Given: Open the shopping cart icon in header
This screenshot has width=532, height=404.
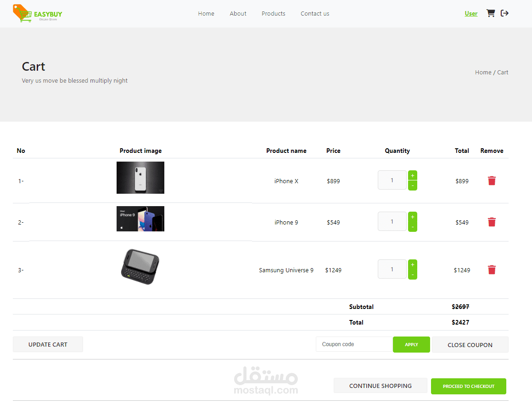Looking at the screenshot, I should pos(490,13).
